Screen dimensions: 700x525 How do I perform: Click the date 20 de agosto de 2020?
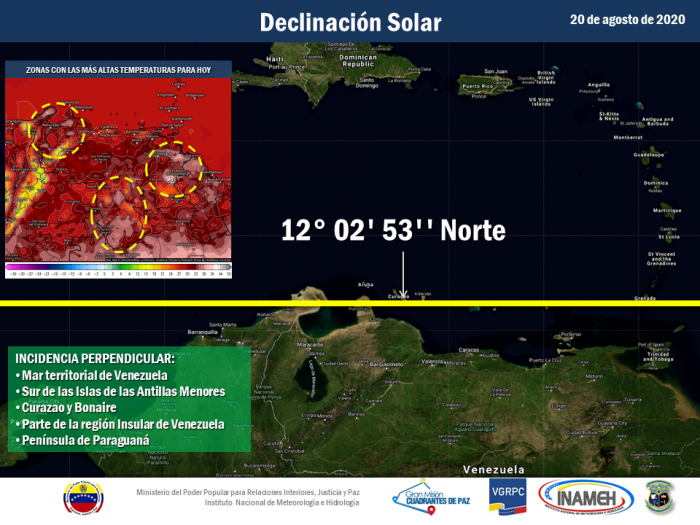627,19
